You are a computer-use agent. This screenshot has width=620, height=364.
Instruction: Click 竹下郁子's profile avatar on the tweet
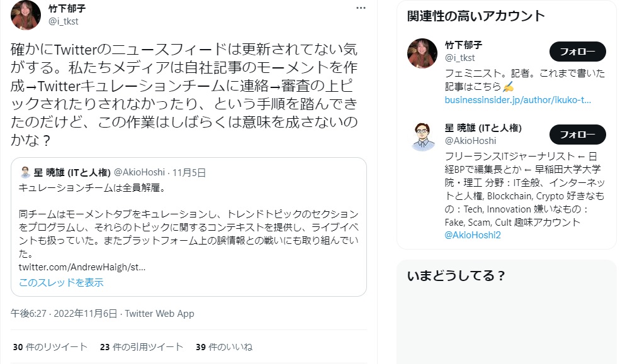click(x=26, y=14)
